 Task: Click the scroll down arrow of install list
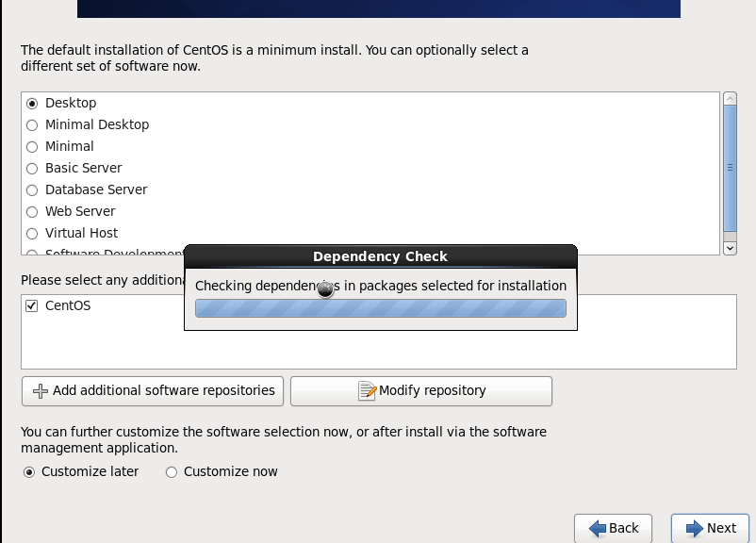click(730, 248)
